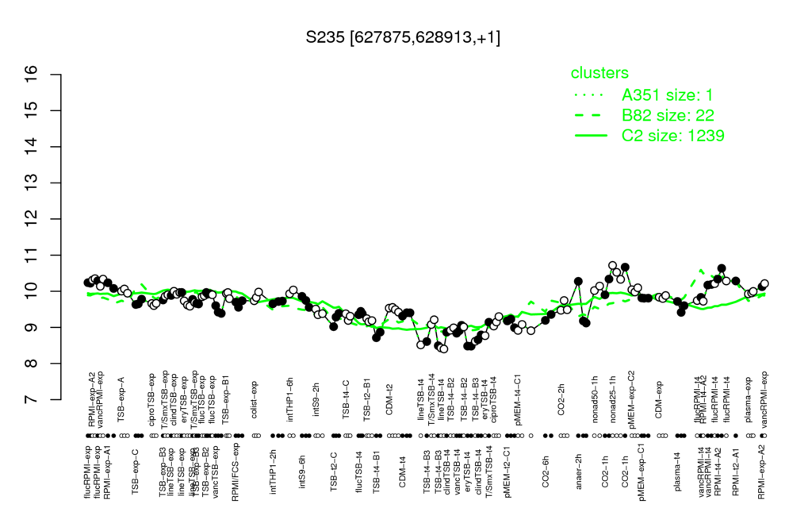Click y-axis tick label 9

pyautogui.click(x=31, y=328)
